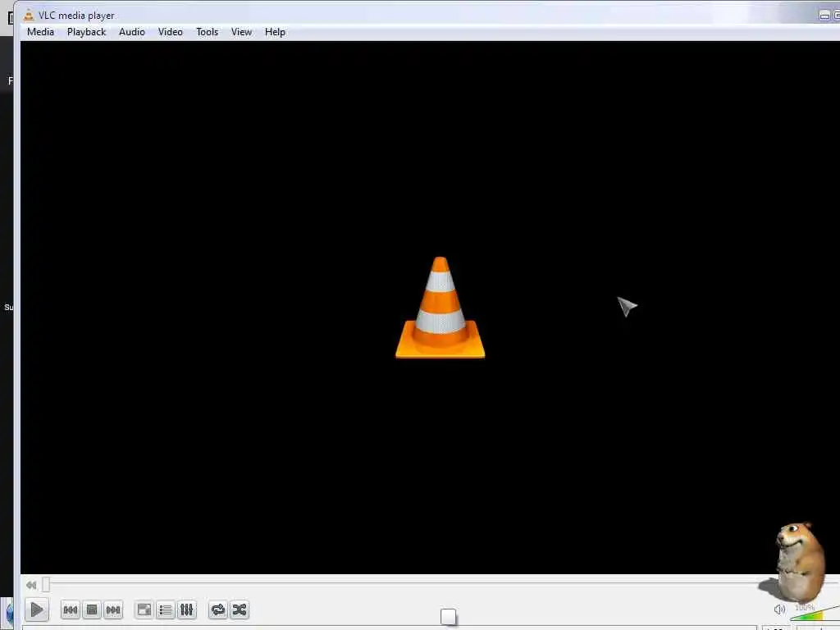This screenshot has width=840, height=630.
Task: Stop playback with the square button
Action: [x=92, y=609]
